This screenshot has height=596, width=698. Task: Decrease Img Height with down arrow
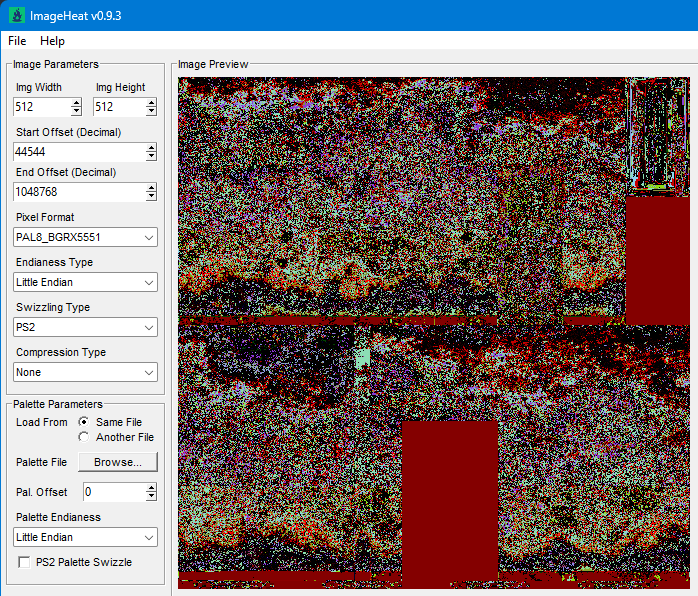tap(151, 111)
